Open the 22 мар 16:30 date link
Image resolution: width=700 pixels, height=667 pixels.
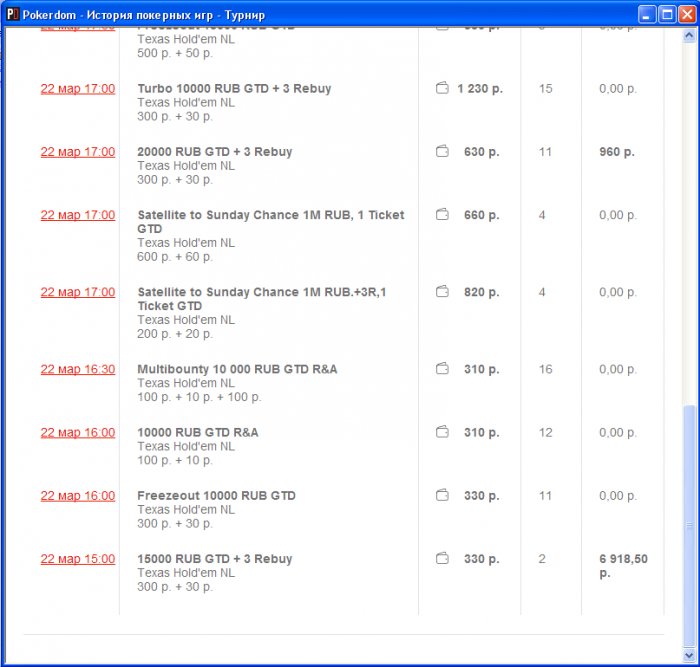click(78, 370)
